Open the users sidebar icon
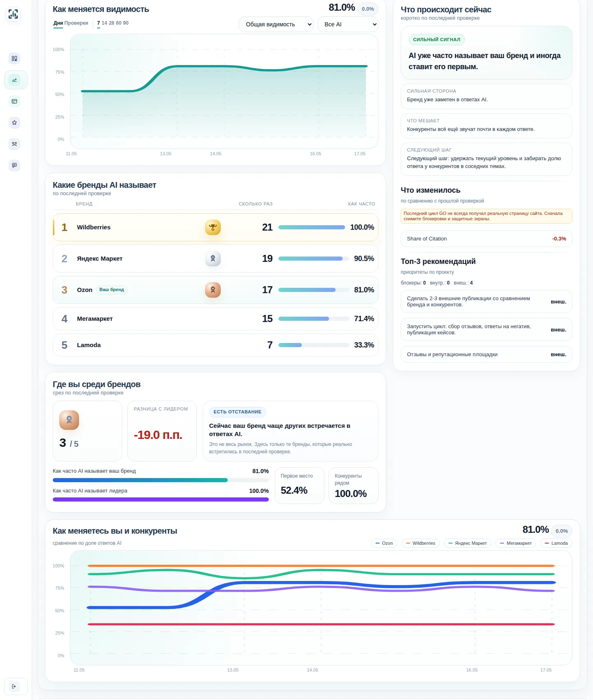 pos(14,144)
